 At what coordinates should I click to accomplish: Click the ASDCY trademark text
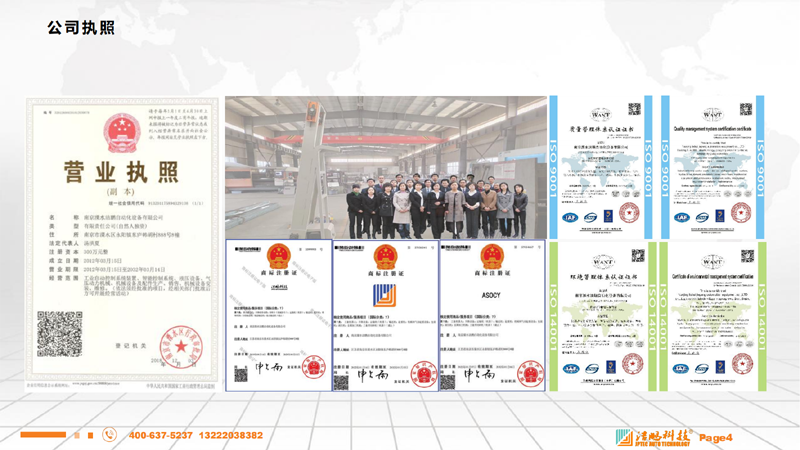point(491,295)
